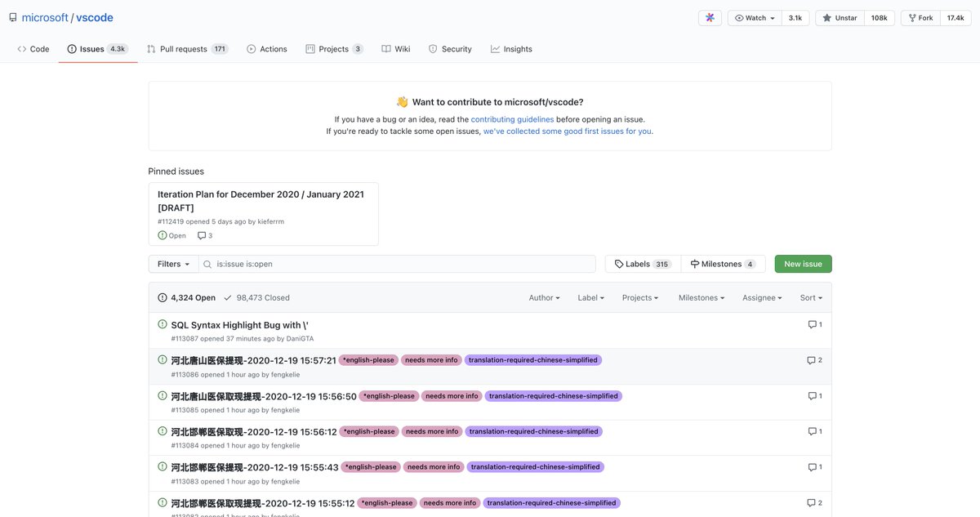View the 3.1k watchers count

[795, 18]
